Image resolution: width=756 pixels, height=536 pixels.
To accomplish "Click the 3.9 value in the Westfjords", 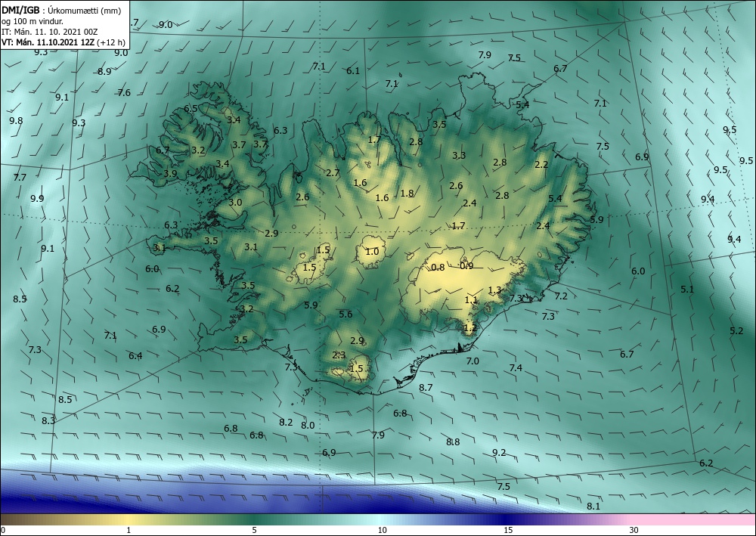I will click(170, 174).
